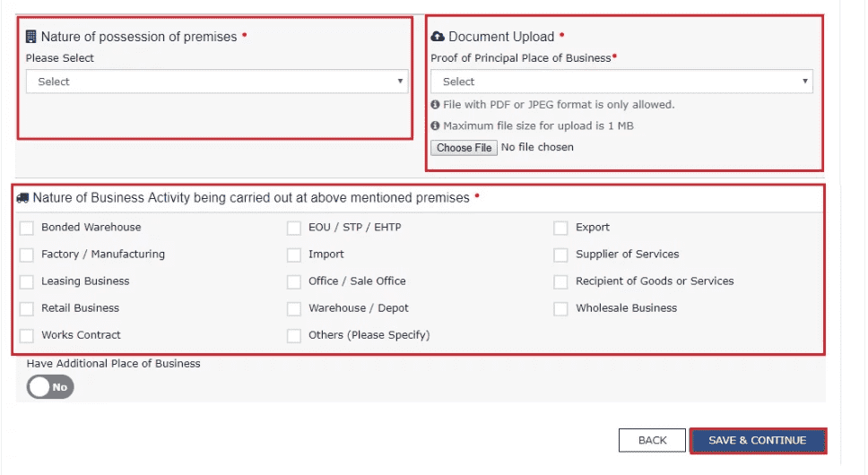Click the building icon beside Nature of possession
The height and width of the screenshot is (475, 868).
point(31,37)
